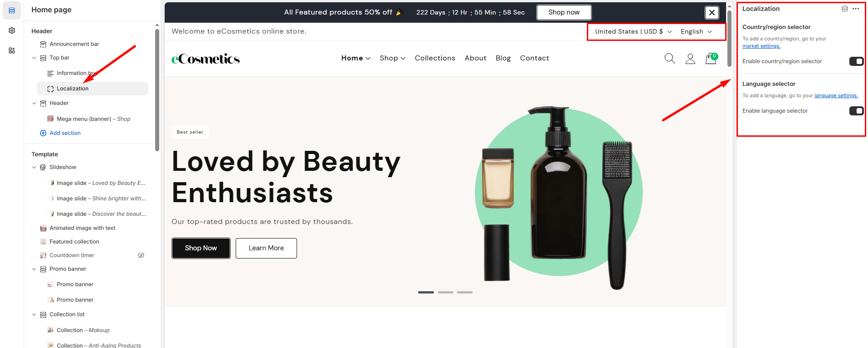Select Announcement bar section icon
The image size is (868, 348).
coord(43,44)
